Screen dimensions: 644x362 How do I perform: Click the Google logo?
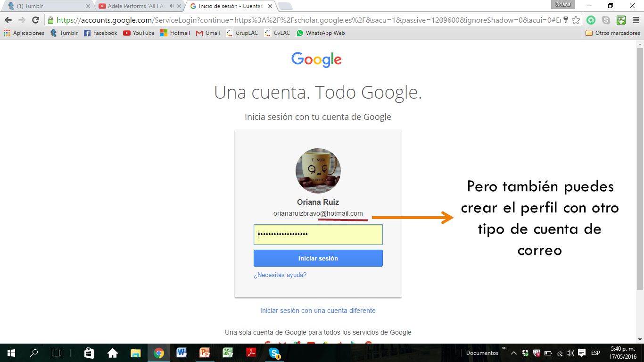coord(316,60)
